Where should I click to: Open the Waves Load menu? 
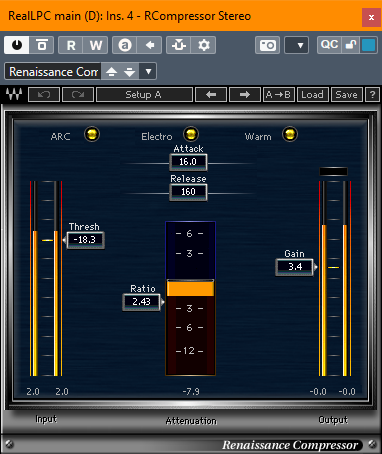pyautogui.click(x=312, y=95)
